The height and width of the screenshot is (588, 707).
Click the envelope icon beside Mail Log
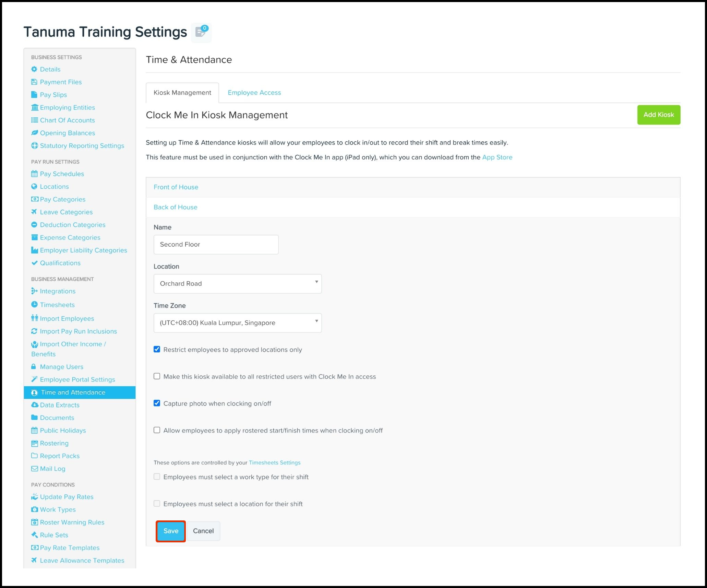[34, 469]
